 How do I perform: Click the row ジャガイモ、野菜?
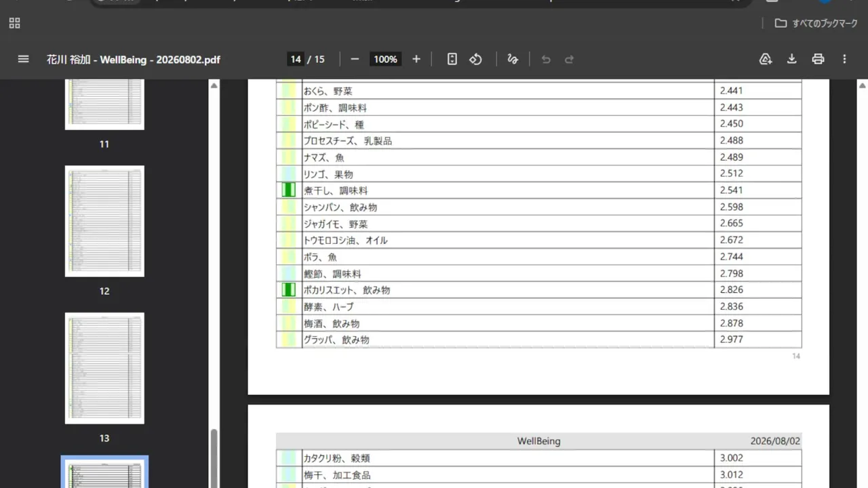(x=538, y=224)
